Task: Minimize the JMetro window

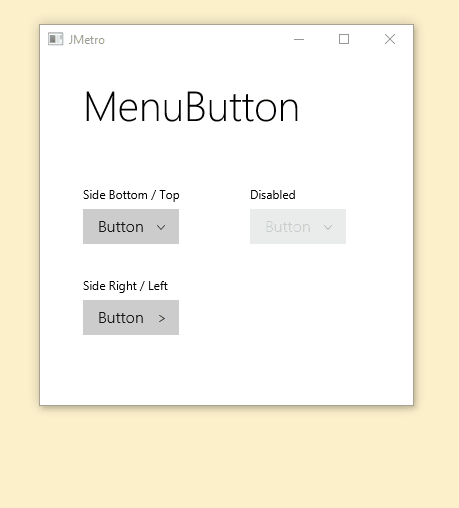Action: [299, 39]
